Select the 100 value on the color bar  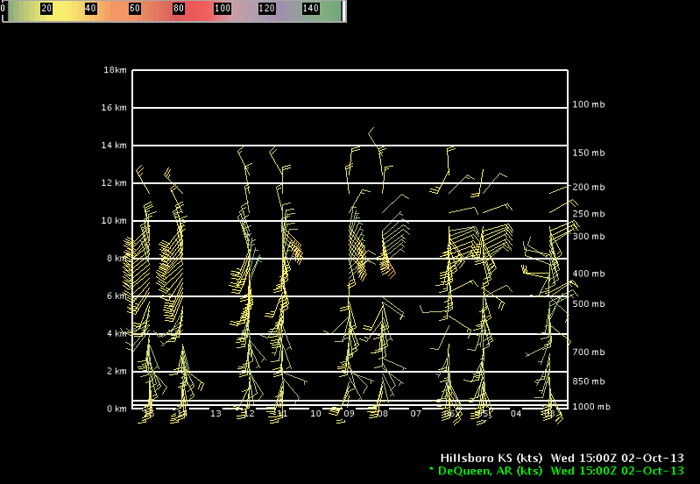point(224,8)
